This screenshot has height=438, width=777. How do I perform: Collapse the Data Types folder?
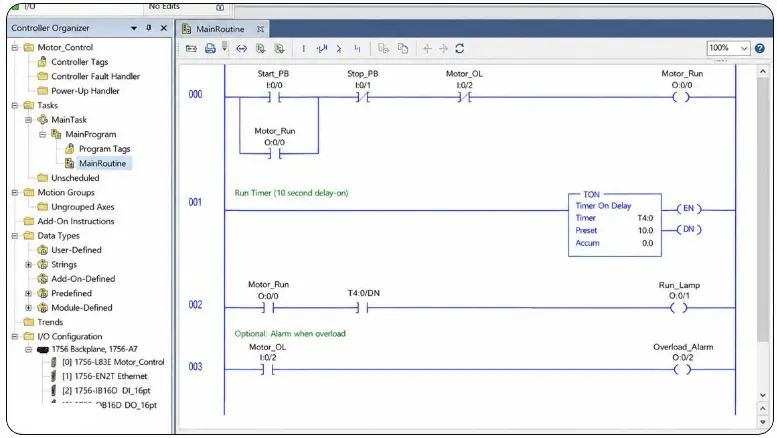click(x=15, y=236)
